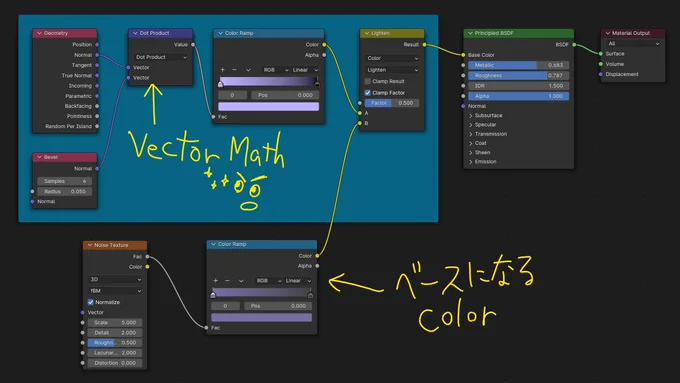Click upper Color Ramp stop index field
Screen dimensions: 680x383
[x=232, y=95]
